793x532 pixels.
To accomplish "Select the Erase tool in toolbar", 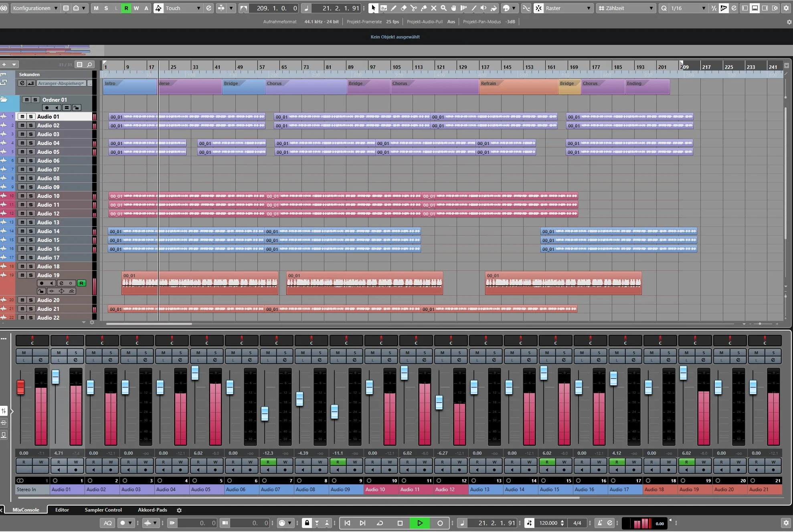I will 404,8.
